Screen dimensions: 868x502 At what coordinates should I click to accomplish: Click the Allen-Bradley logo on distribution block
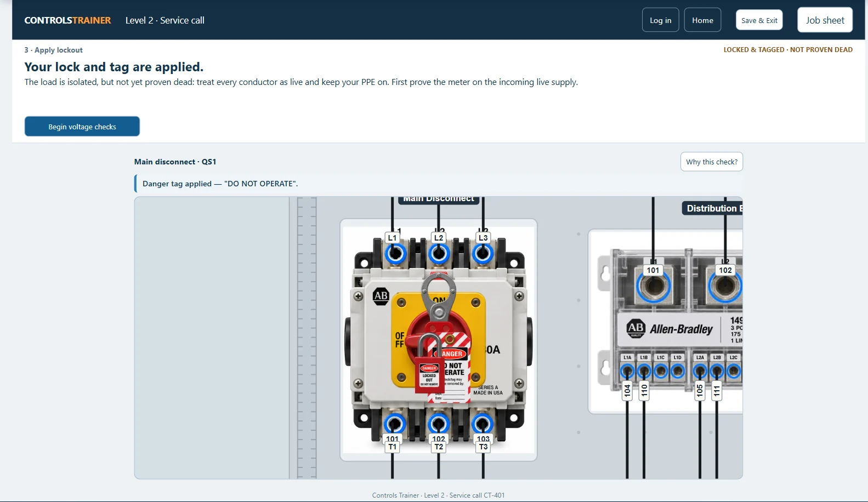click(x=670, y=329)
